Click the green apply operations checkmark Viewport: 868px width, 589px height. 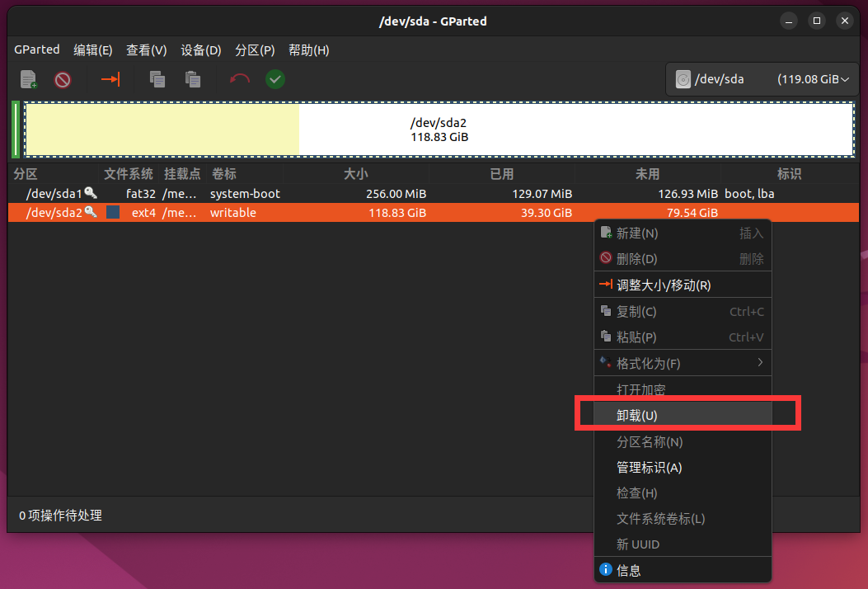275,79
